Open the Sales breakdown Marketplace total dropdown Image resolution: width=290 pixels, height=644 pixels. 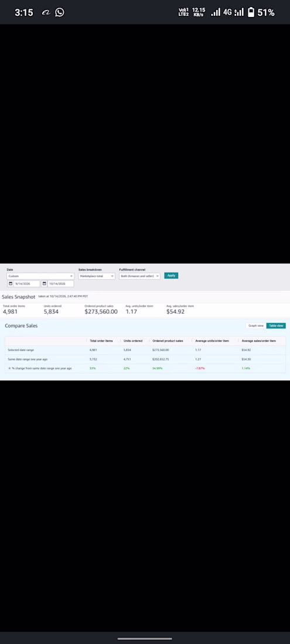pyautogui.click(x=97, y=276)
